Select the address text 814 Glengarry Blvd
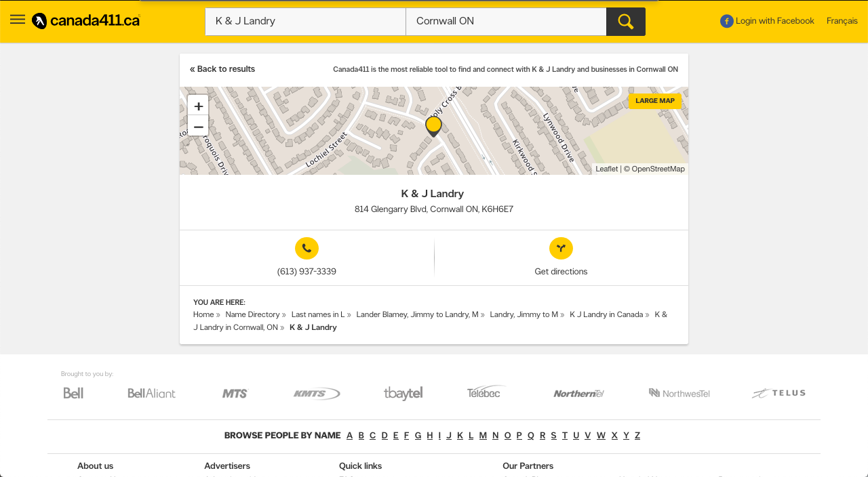Viewport: 868px width, 477px height. coord(391,209)
